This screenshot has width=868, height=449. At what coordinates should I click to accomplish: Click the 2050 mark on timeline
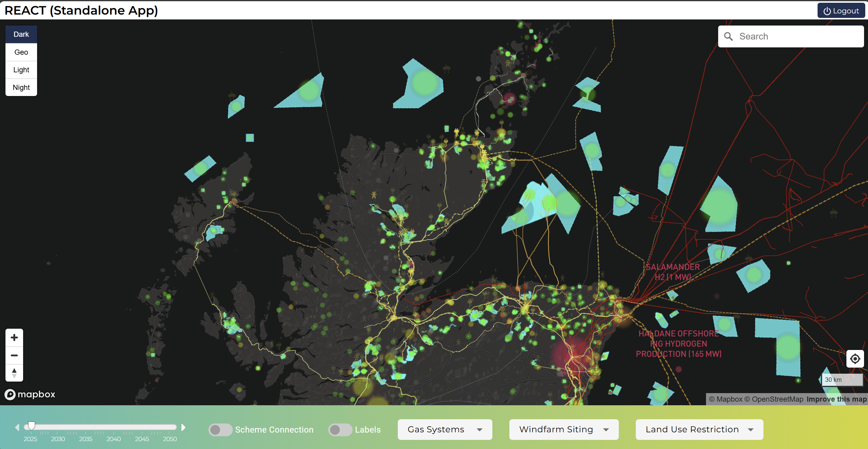click(170, 439)
